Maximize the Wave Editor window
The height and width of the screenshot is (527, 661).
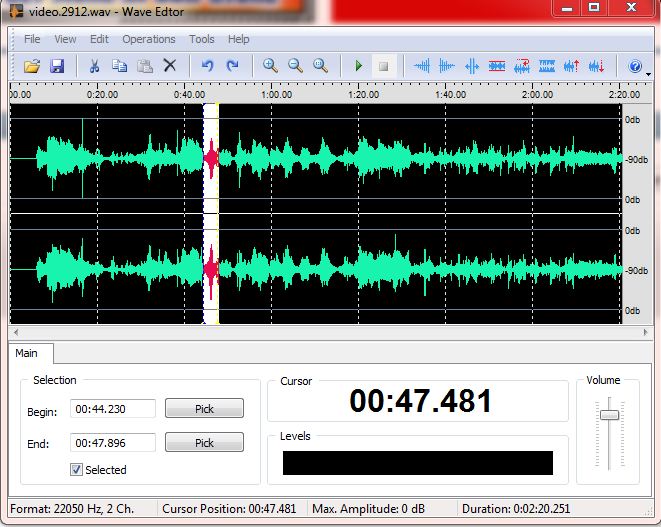coord(594,8)
